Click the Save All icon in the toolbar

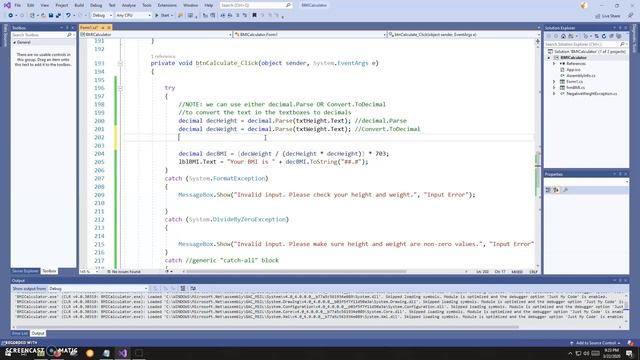[x=58, y=16]
